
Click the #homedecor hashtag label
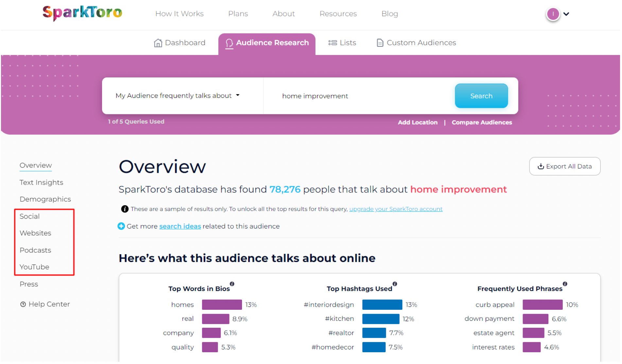pyautogui.click(x=333, y=347)
